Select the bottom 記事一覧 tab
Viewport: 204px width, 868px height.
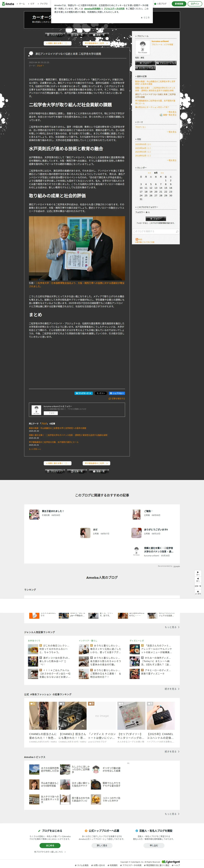[77, 471]
